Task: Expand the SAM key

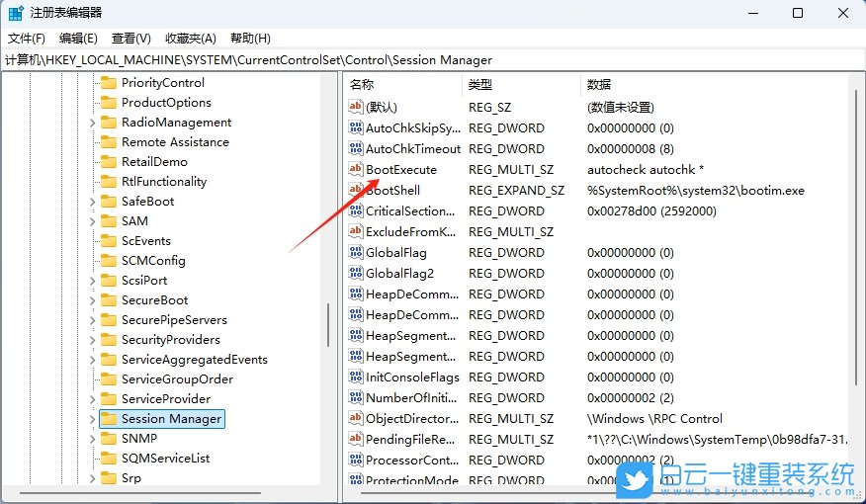Action: [92, 221]
